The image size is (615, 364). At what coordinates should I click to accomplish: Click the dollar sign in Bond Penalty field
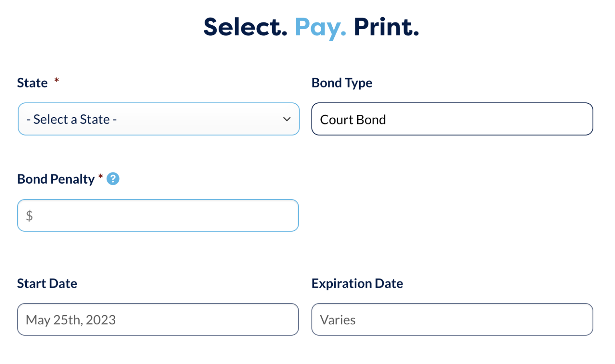tap(29, 215)
